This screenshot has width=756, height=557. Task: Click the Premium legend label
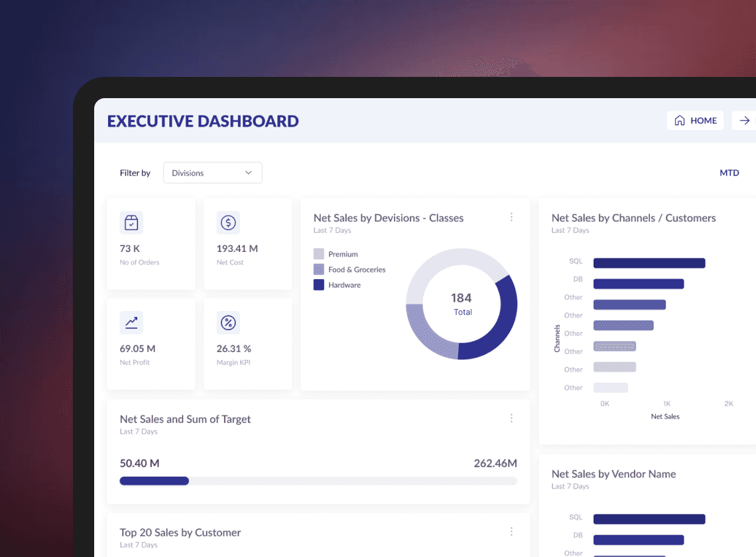[x=343, y=254]
